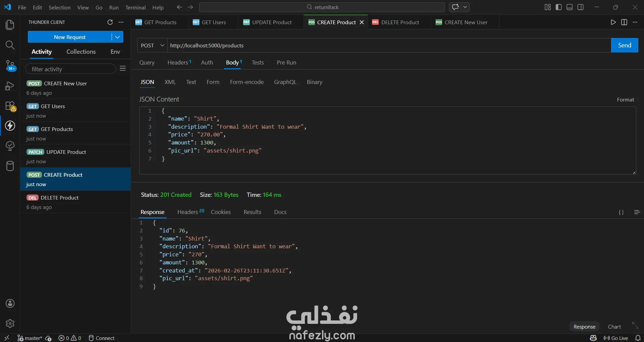Image resolution: width=644 pixels, height=342 pixels.
Task: Switch to the DELETE Product editor tab
Action: coord(400,22)
